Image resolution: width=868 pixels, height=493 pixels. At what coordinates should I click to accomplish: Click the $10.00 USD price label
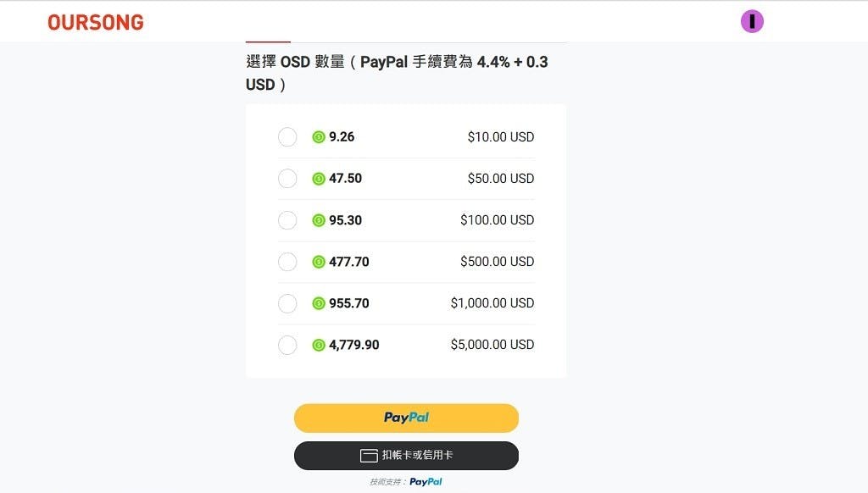tap(500, 137)
